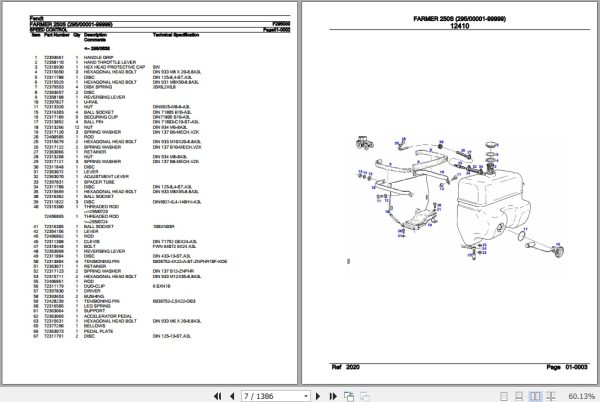
Task: Click the LEG SPRING part entry
Action: pyautogui.click(x=97, y=306)
